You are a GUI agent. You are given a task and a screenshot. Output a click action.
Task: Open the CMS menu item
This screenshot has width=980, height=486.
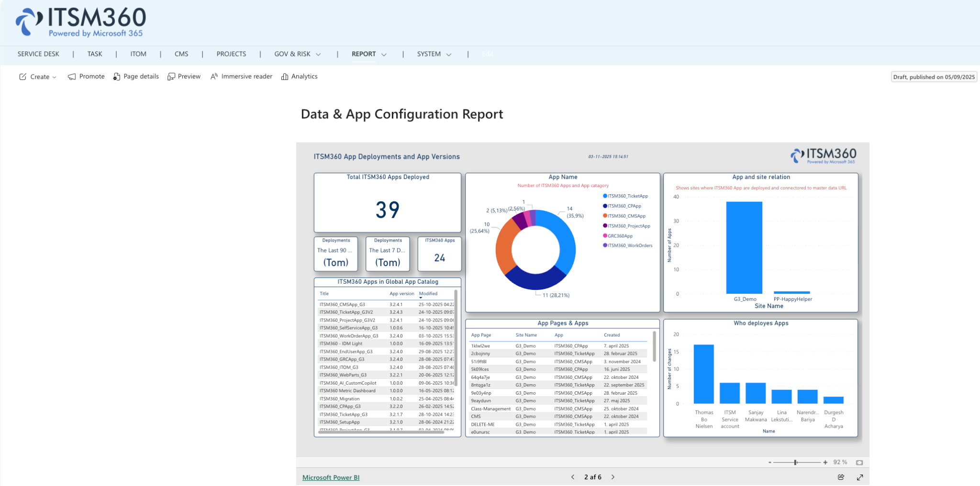tap(181, 54)
